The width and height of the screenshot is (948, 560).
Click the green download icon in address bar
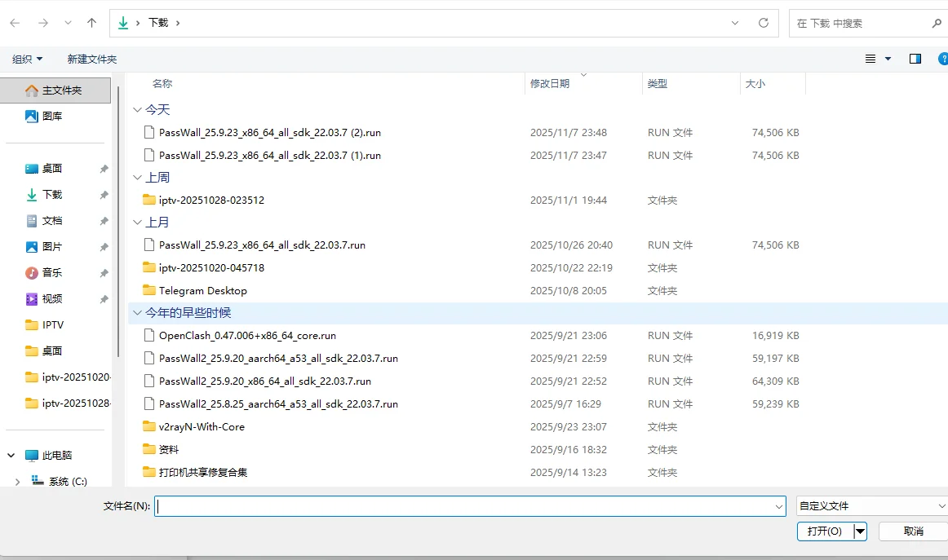click(123, 23)
